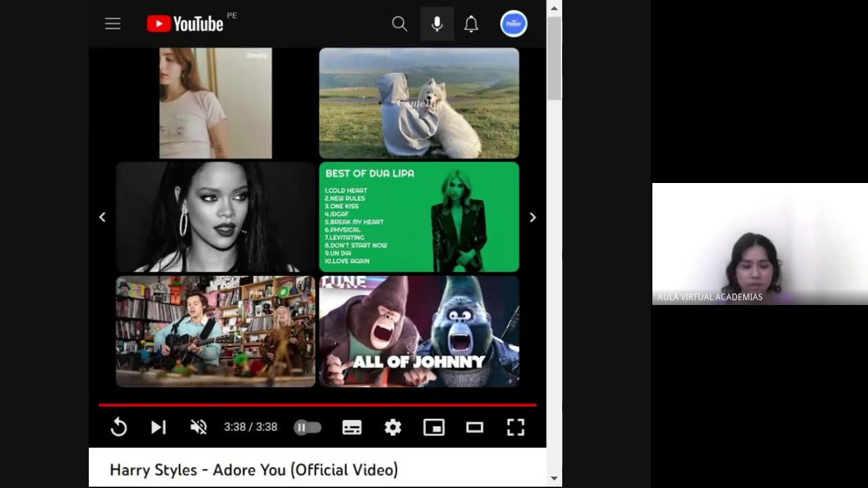Screen dimensions: 868x488
Task: Click the vertical scrollbar thumb
Action: (x=554, y=59)
